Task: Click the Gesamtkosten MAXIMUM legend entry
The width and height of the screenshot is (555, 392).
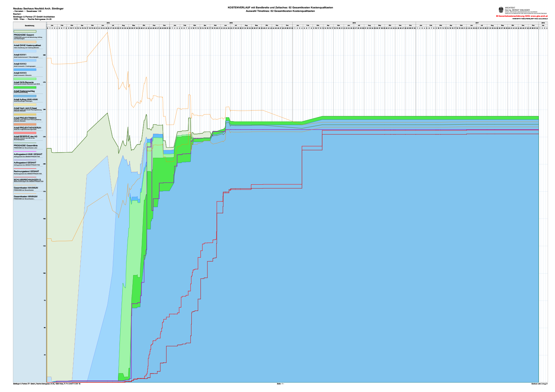Action: (x=26, y=188)
